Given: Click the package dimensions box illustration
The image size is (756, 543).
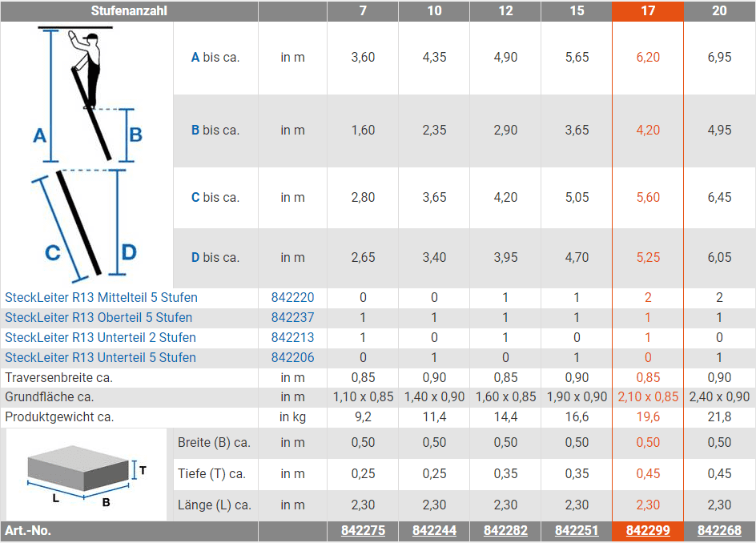Looking at the screenshot, I should [86, 475].
